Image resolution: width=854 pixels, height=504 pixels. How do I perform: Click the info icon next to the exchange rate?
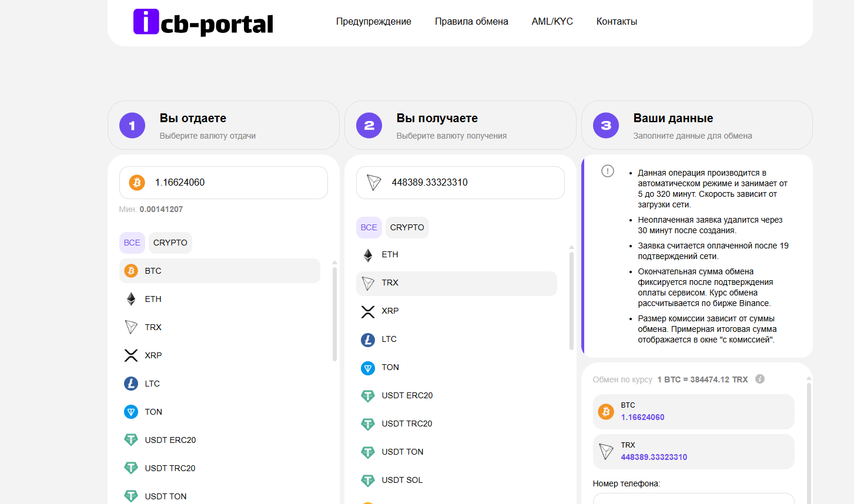(x=759, y=379)
